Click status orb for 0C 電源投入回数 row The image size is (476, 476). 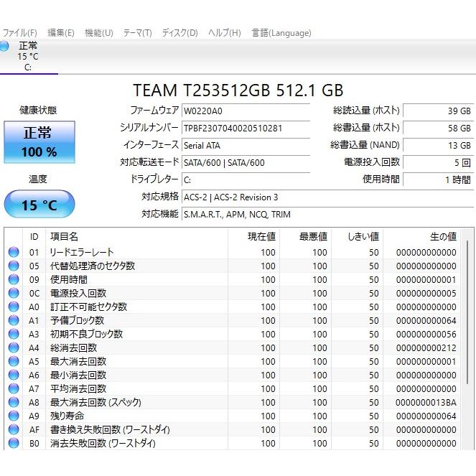click(x=14, y=293)
